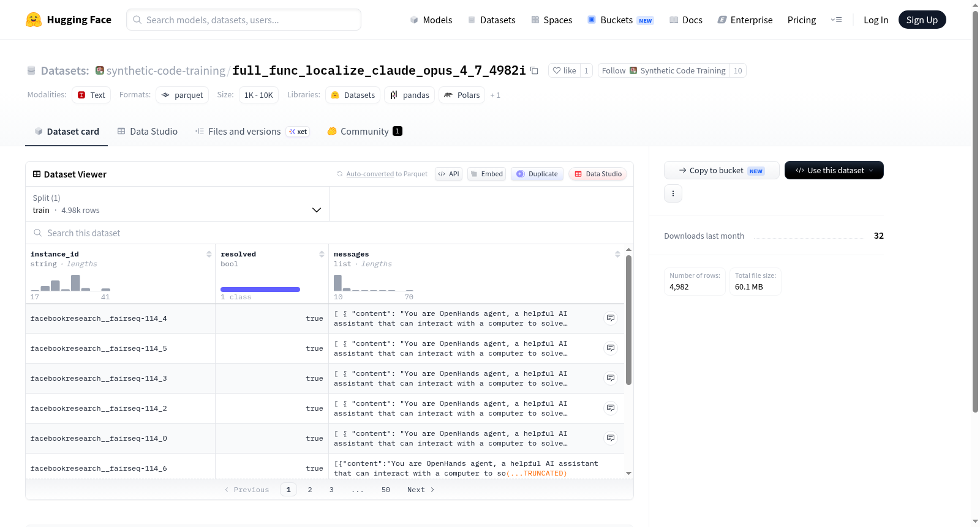
Task: Go to the Next page of rows
Action: (x=421, y=490)
